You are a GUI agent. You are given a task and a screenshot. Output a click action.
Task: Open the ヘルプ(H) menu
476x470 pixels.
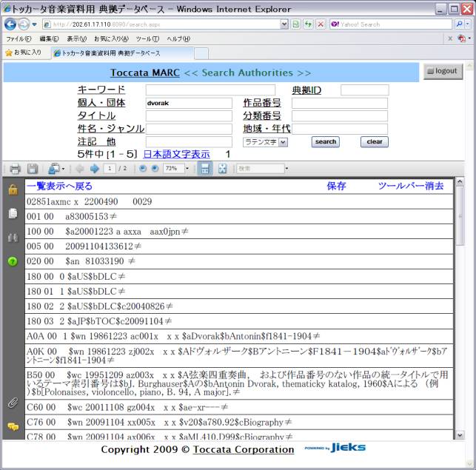(x=178, y=38)
